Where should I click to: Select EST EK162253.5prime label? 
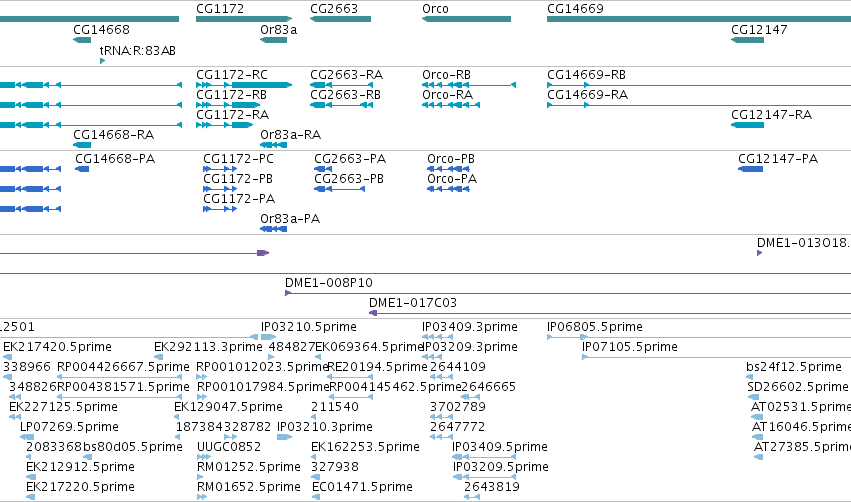(365, 448)
